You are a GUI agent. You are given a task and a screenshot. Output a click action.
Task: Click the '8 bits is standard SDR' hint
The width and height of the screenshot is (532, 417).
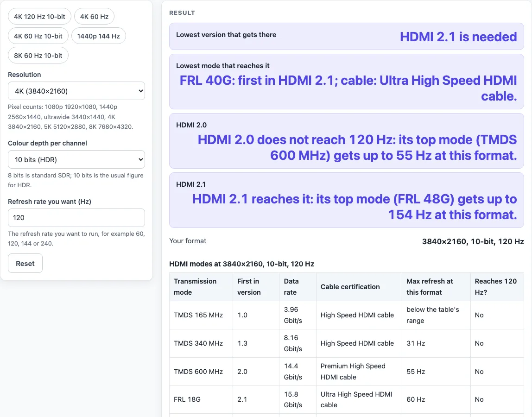[76, 180]
